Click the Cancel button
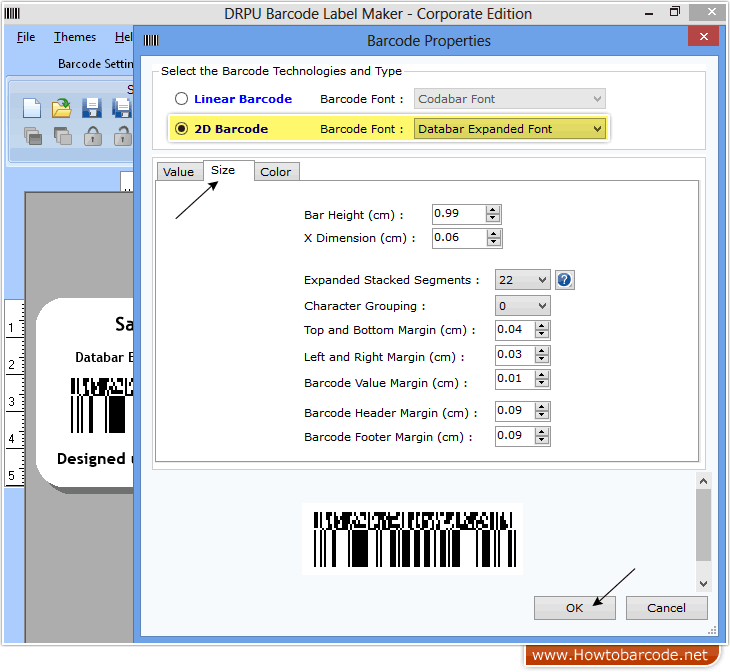Viewport: 730px width, 672px height. pyautogui.click(x=666, y=608)
